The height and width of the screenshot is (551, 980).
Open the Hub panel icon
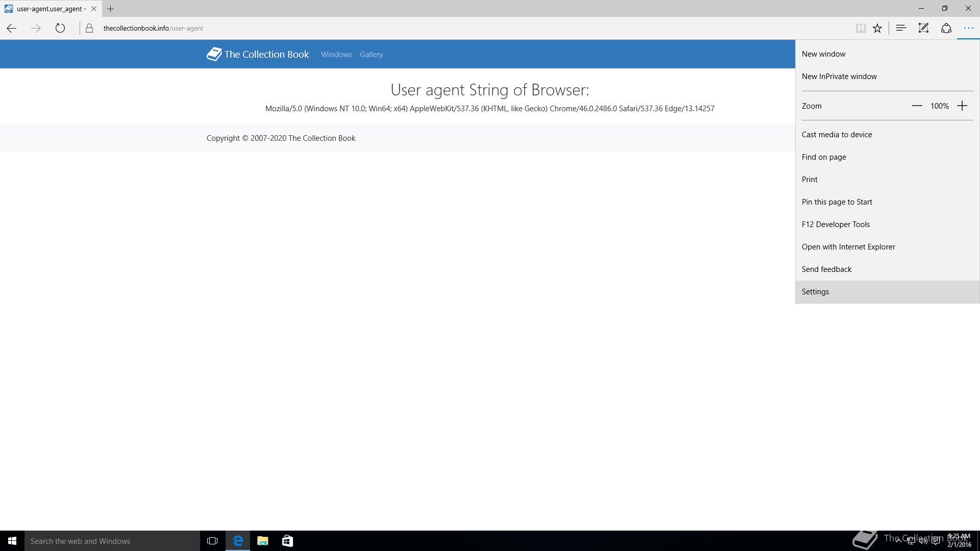point(901,29)
